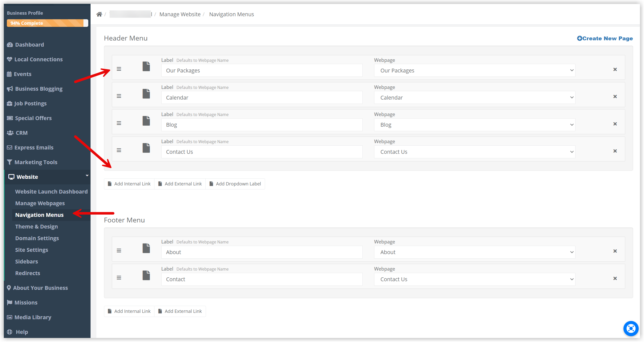Image resolution: width=644 pixels, height=342 pixels.
Task: Click the home icon in the breadcrumb
Action: click(99, 14)
